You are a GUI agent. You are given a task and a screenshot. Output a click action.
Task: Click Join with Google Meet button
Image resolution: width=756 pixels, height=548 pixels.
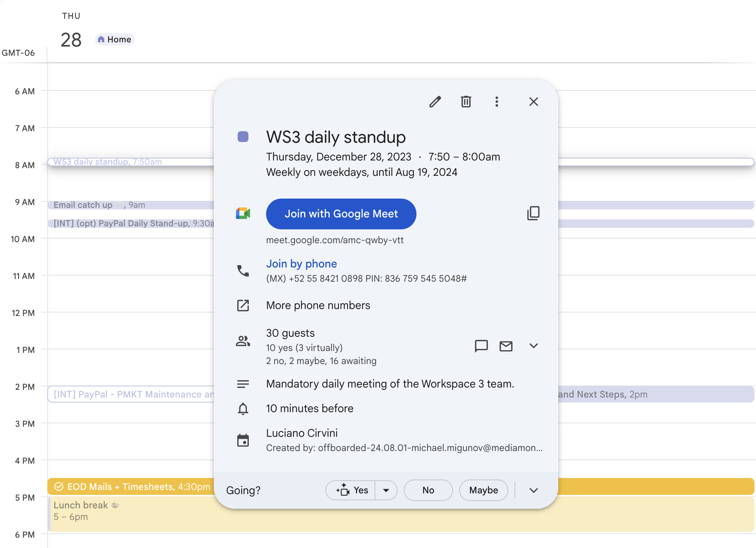point(341,214)
